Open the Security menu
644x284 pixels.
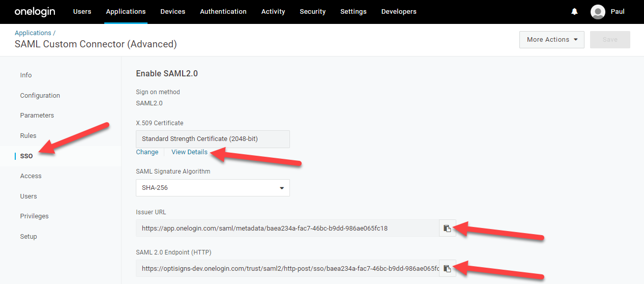point(312,12)
